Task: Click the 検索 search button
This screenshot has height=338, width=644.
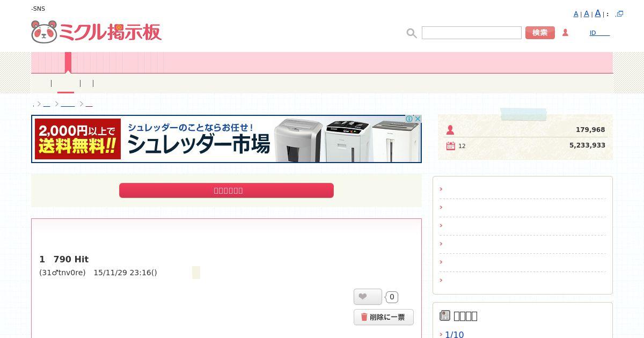Action: click(540, 33)
